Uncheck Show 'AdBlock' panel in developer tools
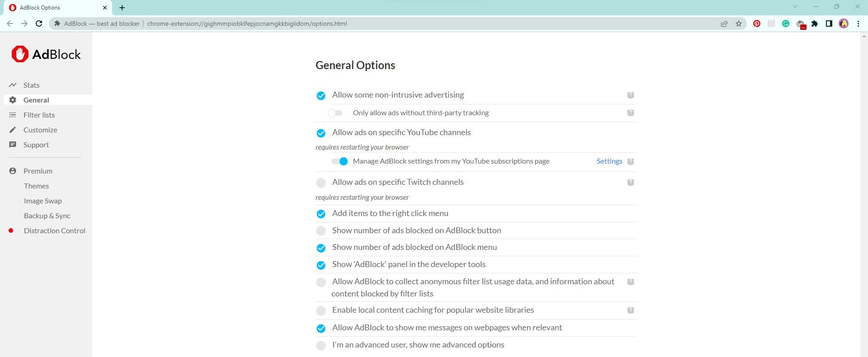Image resolution: width=868 pixels, height=357 pixels. point(321,265)
